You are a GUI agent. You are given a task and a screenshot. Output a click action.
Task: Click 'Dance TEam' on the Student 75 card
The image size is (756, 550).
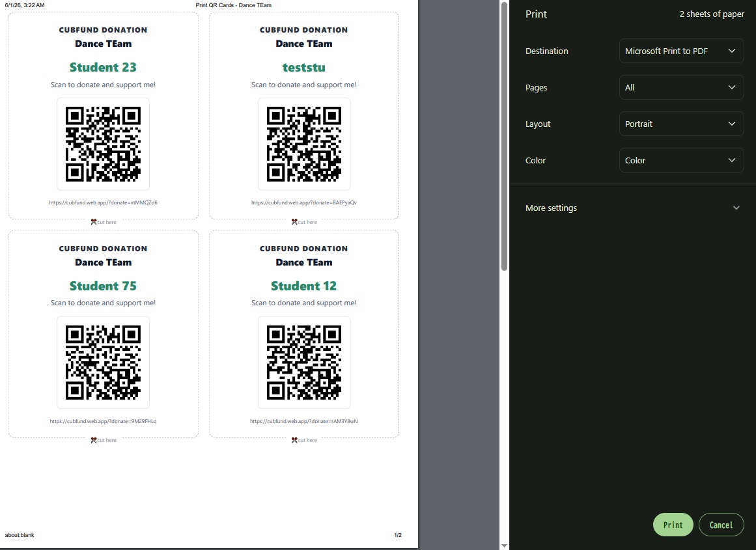pos(103,262)
